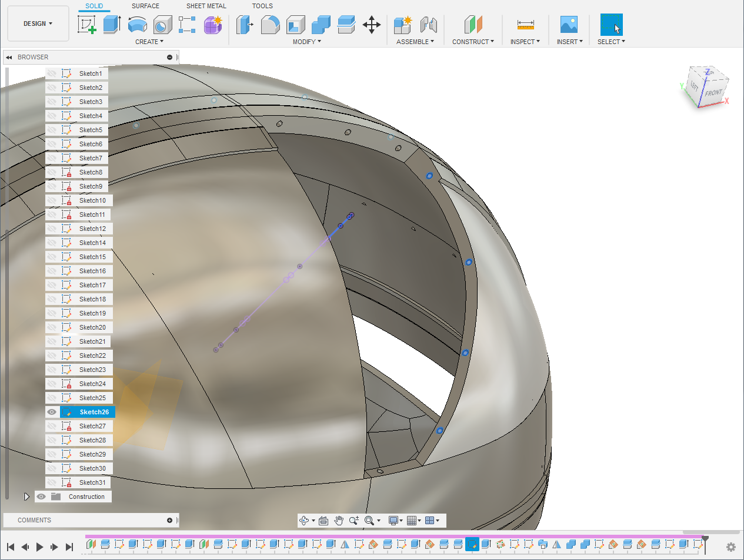744x560 pixels.
Task: Play the design timeline
Action: [39, 547]
